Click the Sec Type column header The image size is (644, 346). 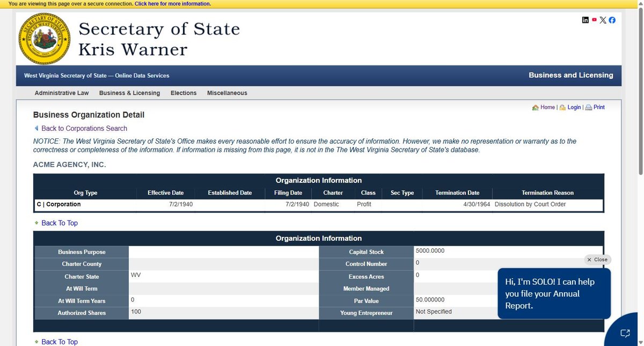click(402, 193)
